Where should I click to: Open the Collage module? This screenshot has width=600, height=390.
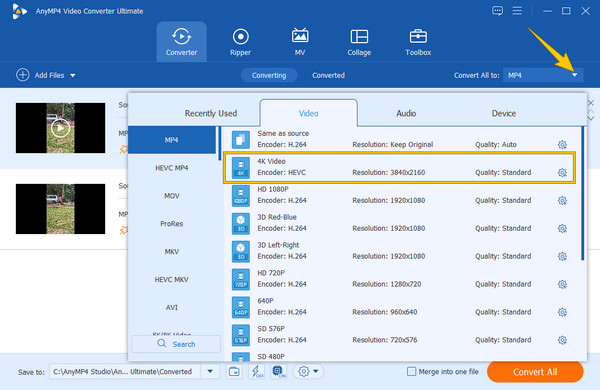[359, 42]
